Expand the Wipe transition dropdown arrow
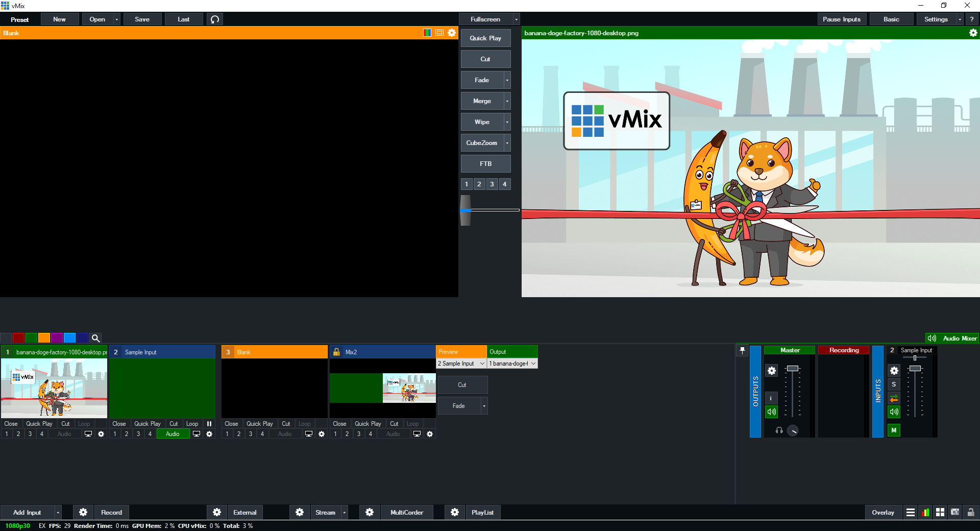The image size is (980, 531). tap(507, 122)
